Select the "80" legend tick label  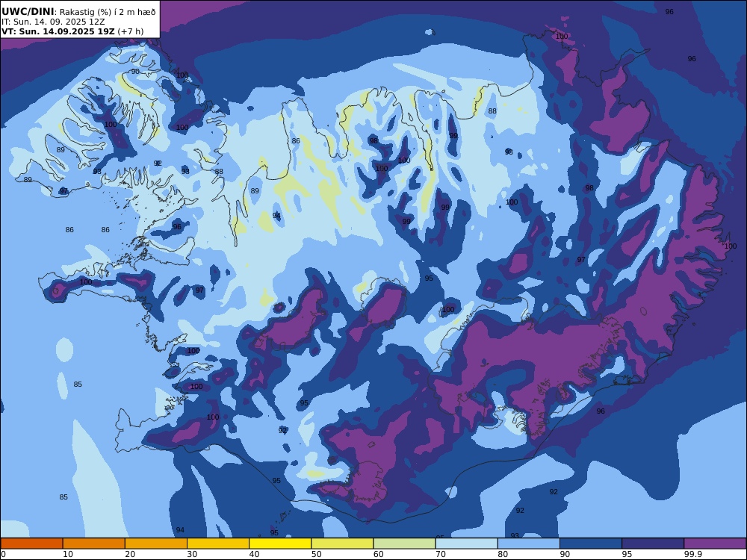click(503, 554)
